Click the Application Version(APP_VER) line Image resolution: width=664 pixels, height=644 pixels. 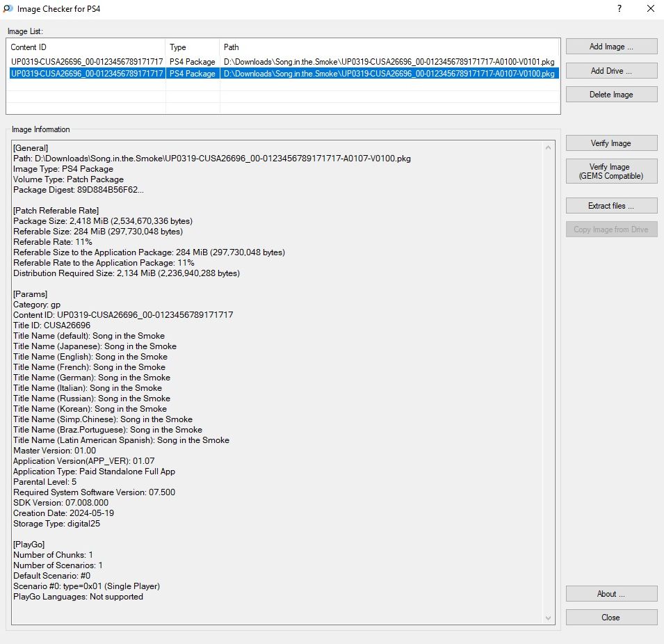coord(84,461)
